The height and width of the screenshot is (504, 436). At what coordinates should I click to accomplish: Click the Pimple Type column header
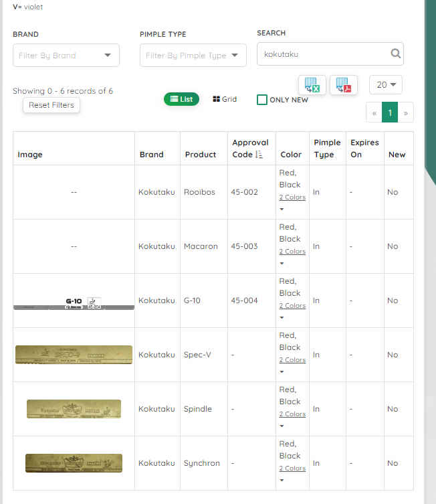tap(327, 149)
